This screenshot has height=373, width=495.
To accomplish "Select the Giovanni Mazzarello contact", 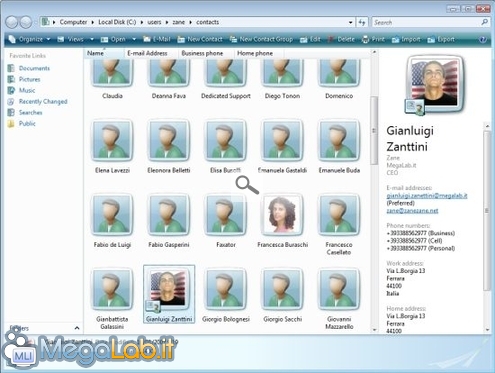I will pyautogui.click(x=339, y=299).
